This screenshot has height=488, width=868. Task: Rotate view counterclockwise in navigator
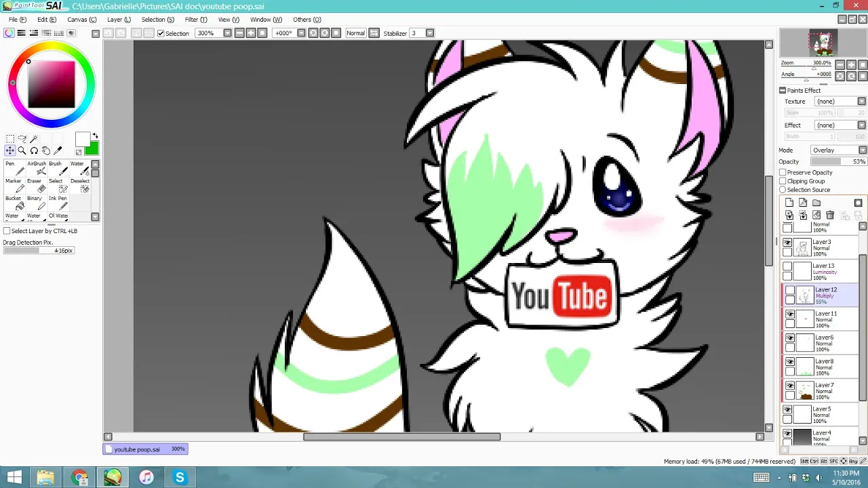pyautogui.click(x=840, y=77)
